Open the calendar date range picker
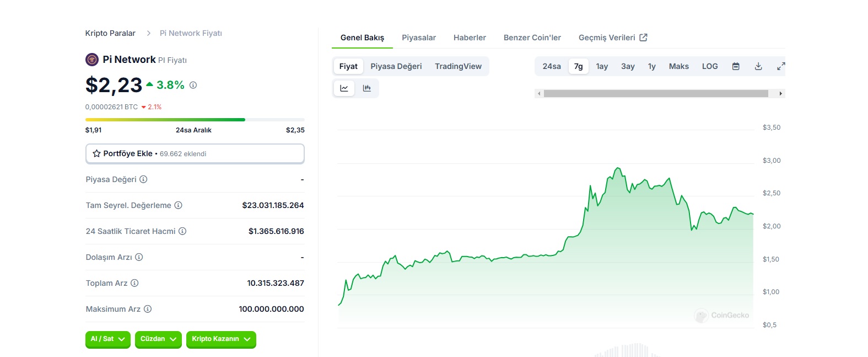 (x=736, y=66)
